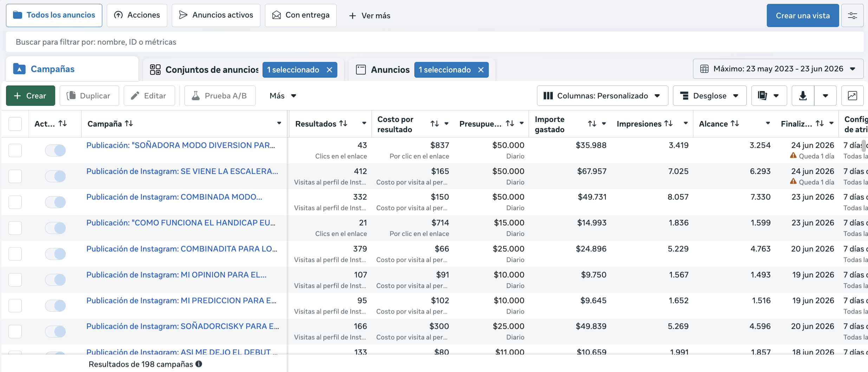
Task: Open the reports icon dropdown
Action: point(769,96)
